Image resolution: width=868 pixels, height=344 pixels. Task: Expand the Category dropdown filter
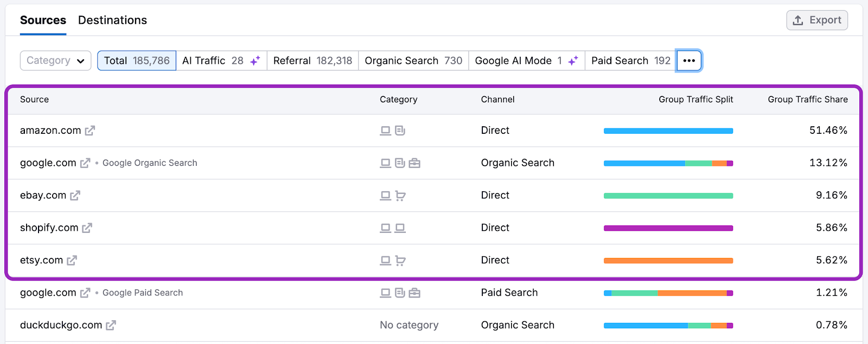(55, 61)
